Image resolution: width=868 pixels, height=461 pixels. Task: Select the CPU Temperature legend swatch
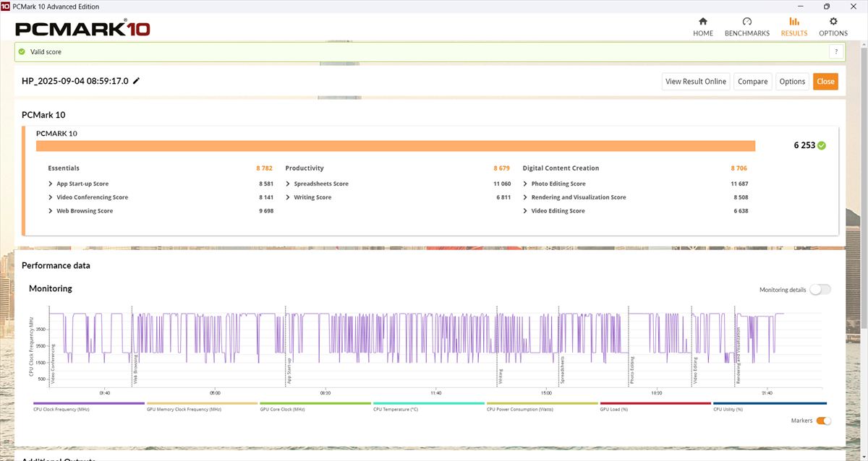click(428, 404)
